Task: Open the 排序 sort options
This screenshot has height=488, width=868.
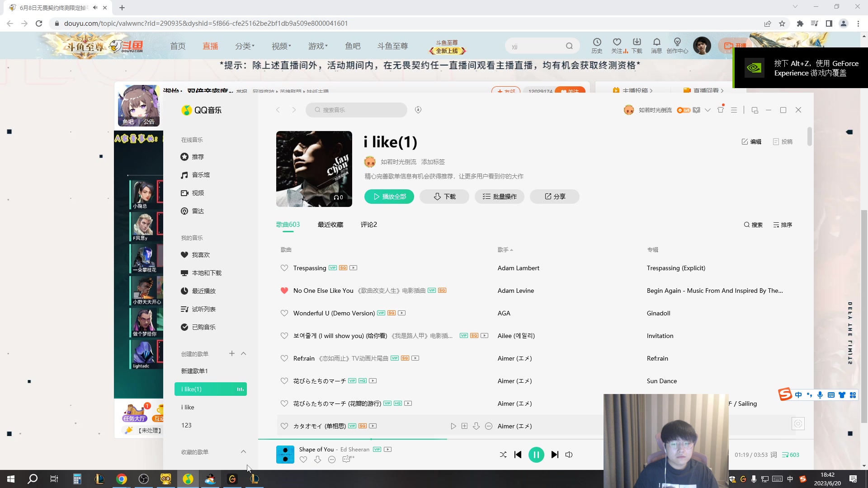Action: pyautogui.click(x=782, y=225)
